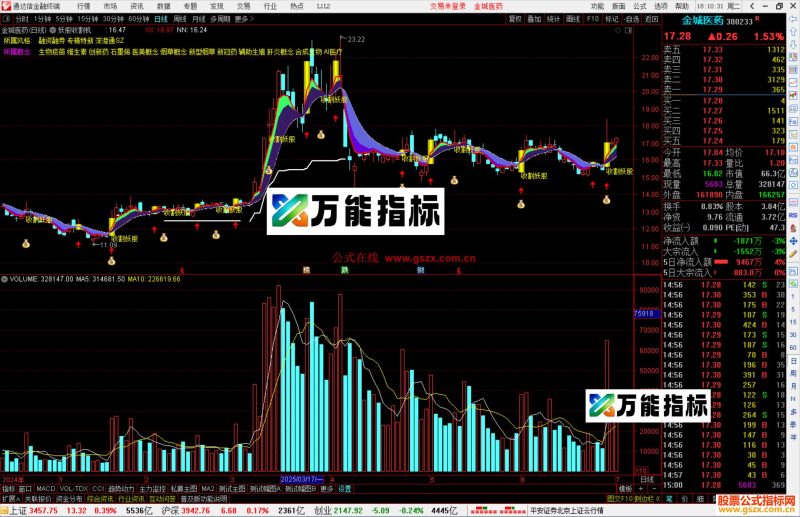
Task: Toggle the -自选 watchlist button
Action: pyautogui.click(x=632, y=19)
